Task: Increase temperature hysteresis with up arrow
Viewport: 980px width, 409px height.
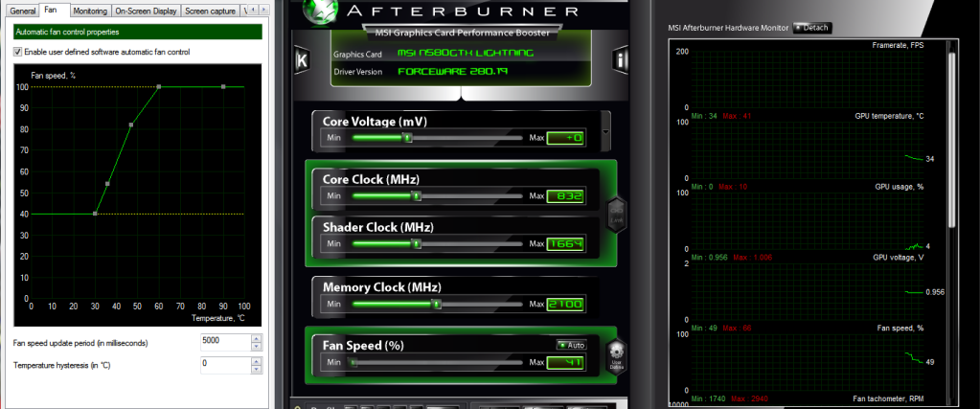Action: tap(256, 361)
